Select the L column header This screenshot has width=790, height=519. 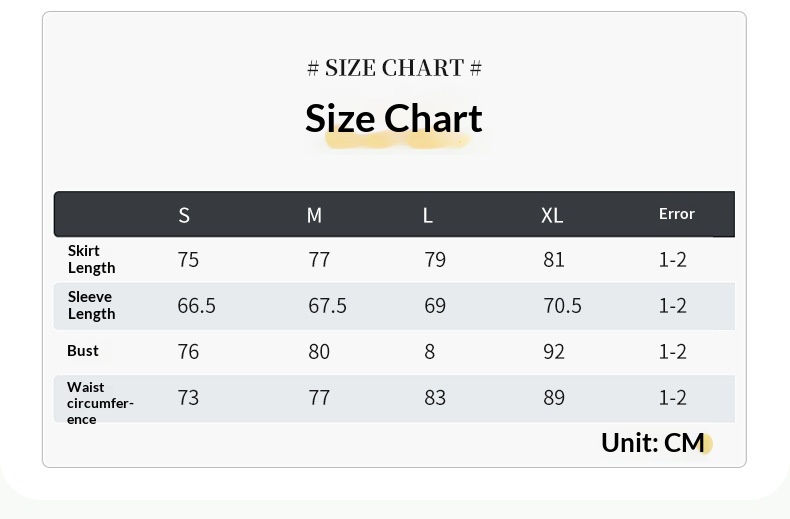coord(428,215)
